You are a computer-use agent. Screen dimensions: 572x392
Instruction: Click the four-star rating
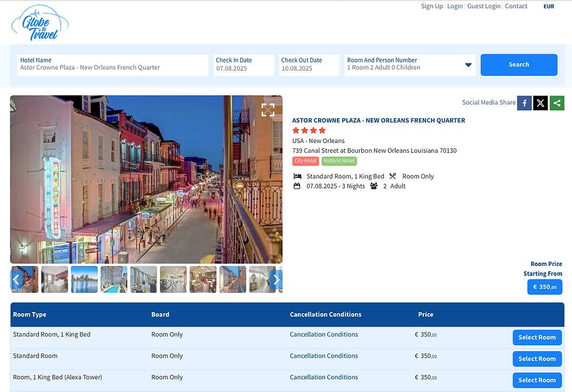[x=309, y=131]
